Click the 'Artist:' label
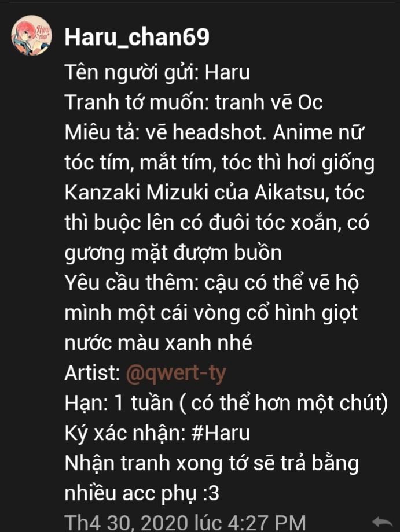 pyautogui.click(x=92, y=373)
